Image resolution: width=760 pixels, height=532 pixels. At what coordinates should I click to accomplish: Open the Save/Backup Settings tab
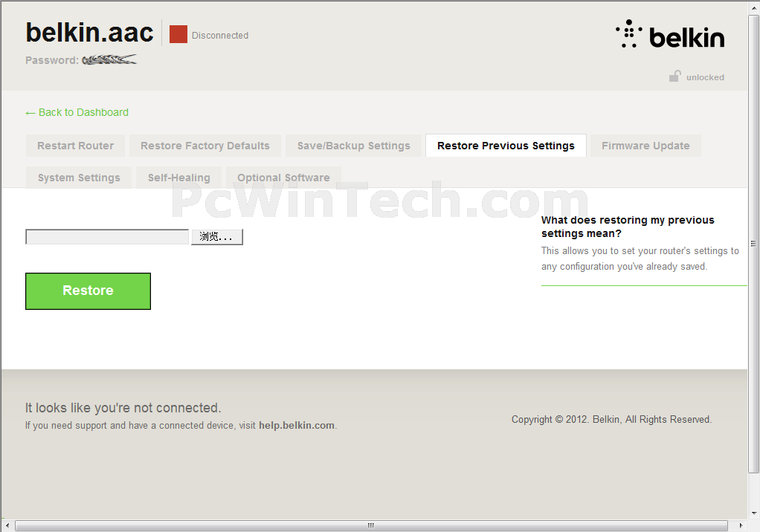(x=353, y=146)
